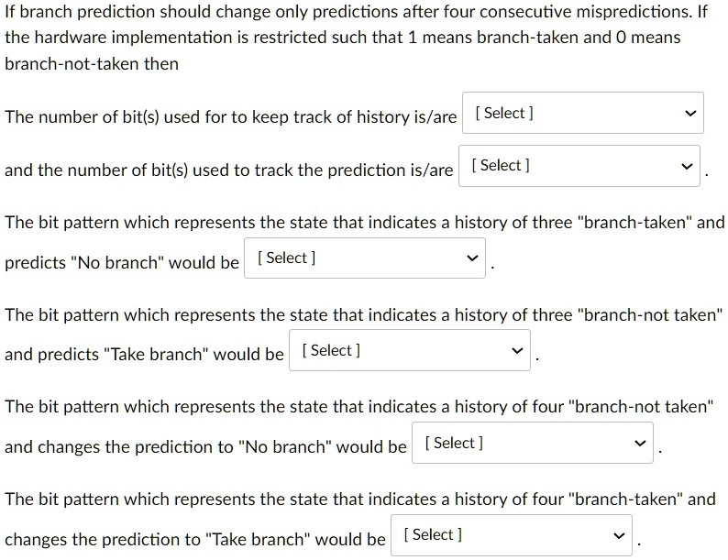Image resolution: width=728 pixels, height=560 pixels.
Task: Open dropdown for three branch-taken predicting No branch
Action: coord(365,258)
